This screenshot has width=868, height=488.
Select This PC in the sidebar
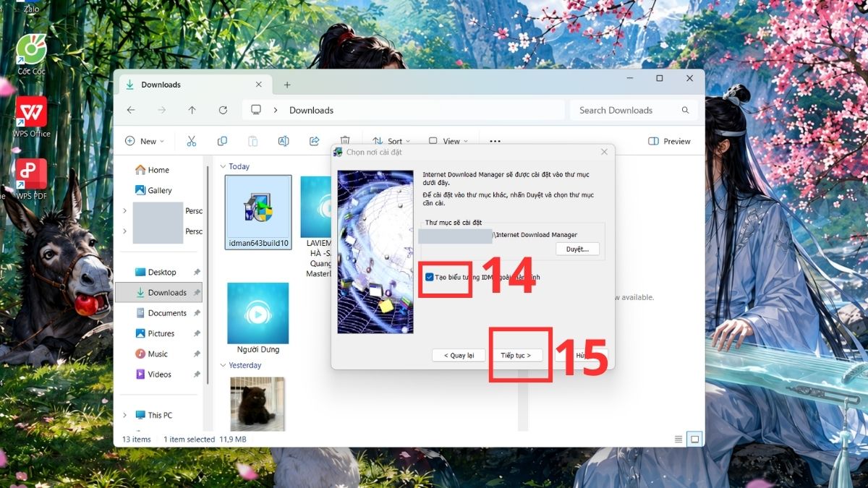[x=153, y=415]
